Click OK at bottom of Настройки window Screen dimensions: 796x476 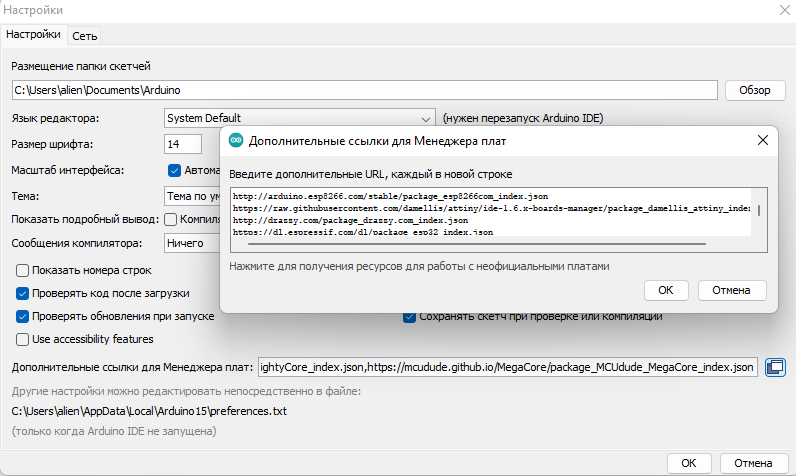[x=688, y=463]
